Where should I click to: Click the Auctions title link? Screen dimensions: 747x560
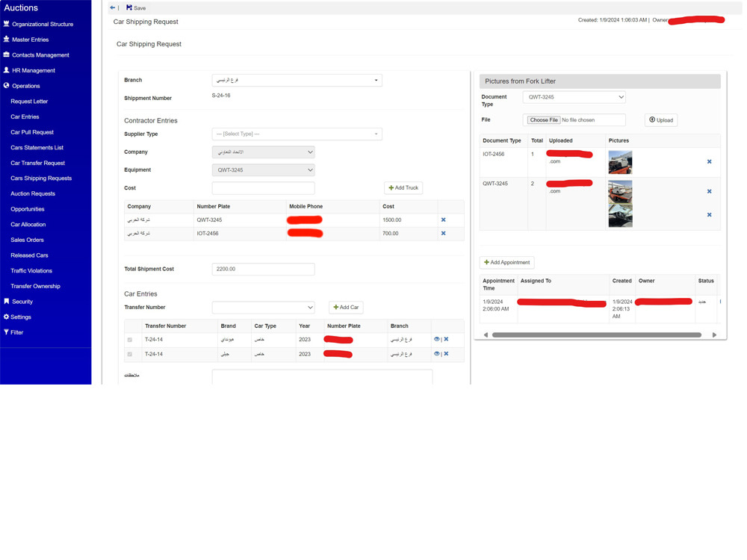tap(21, 8)
